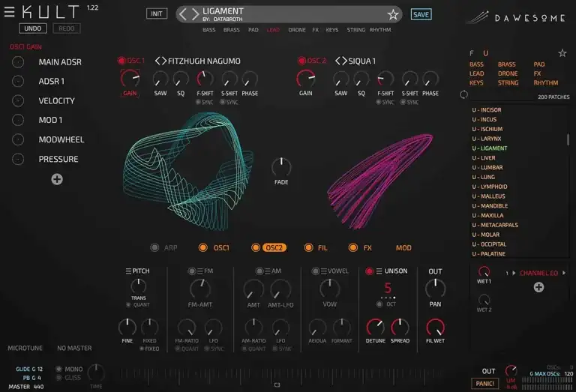This screenshot has width=576, height=392.
Task: Adjust the OSC 1 GAIN knob
Action: coord(130,79)
